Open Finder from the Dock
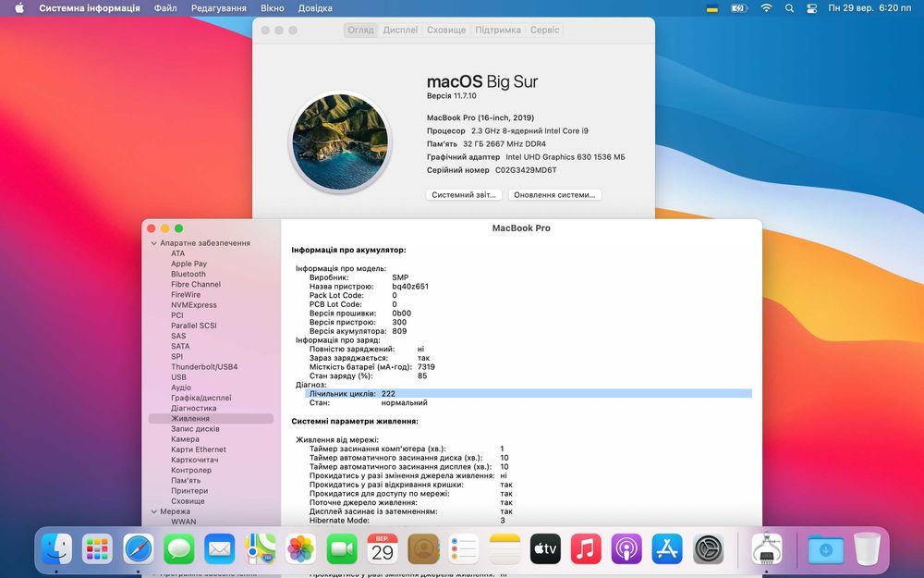 [x=56, y=549]
